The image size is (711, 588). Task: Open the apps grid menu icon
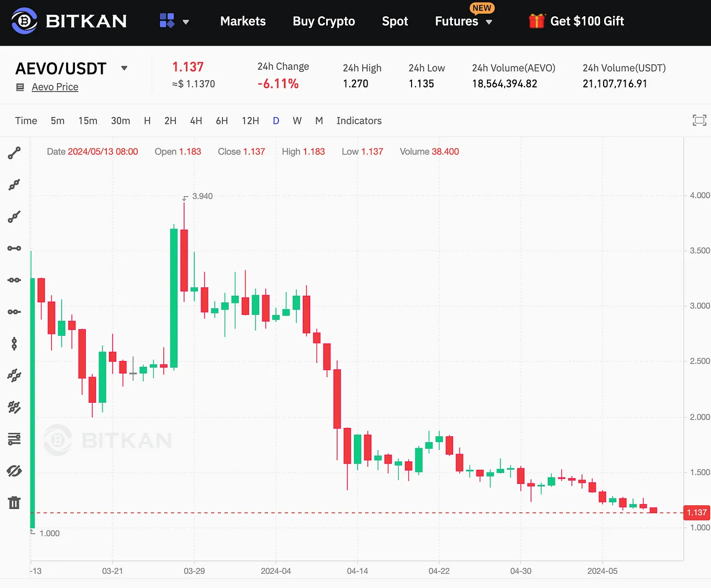[x=167, y=21]
